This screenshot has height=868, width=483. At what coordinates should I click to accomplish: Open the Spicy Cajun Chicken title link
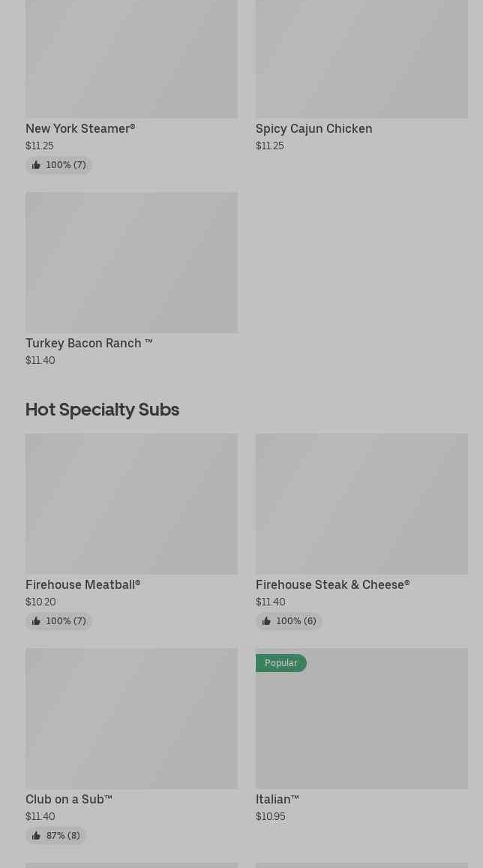[313, 128]
